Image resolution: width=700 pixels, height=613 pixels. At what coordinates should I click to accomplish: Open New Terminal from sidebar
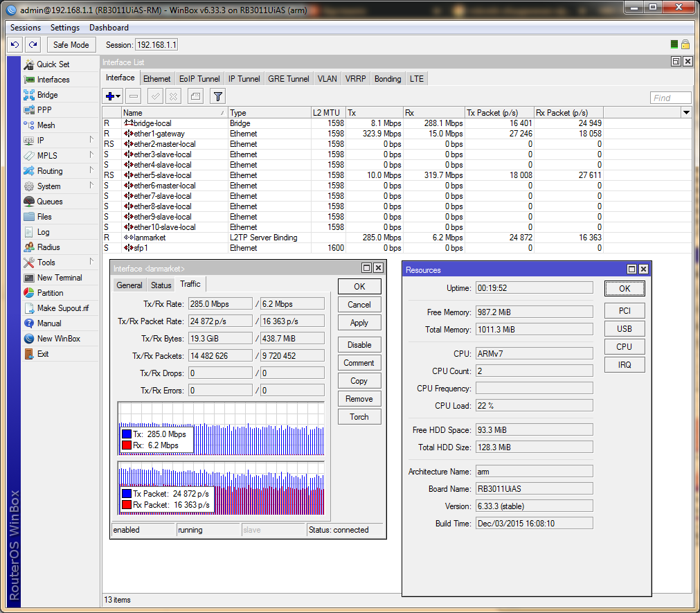(x=59, y=278)
